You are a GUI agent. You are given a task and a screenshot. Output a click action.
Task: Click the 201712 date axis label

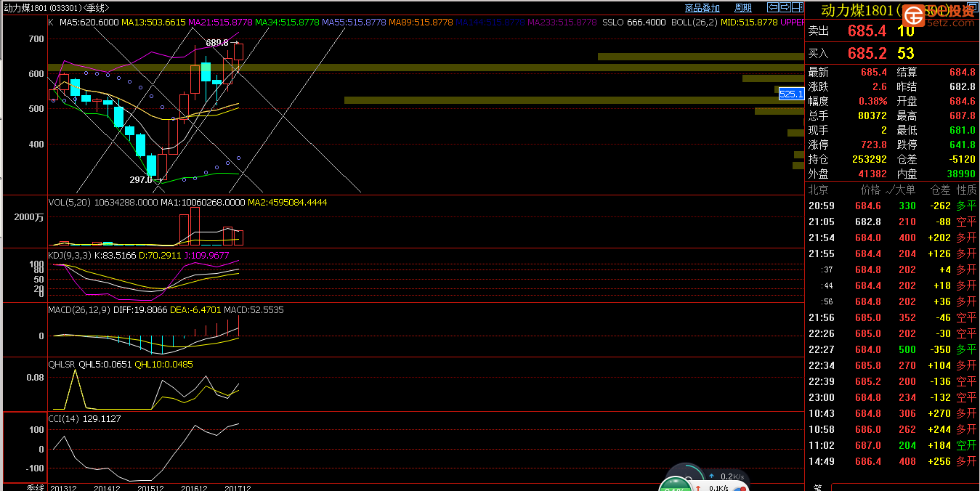238,488
